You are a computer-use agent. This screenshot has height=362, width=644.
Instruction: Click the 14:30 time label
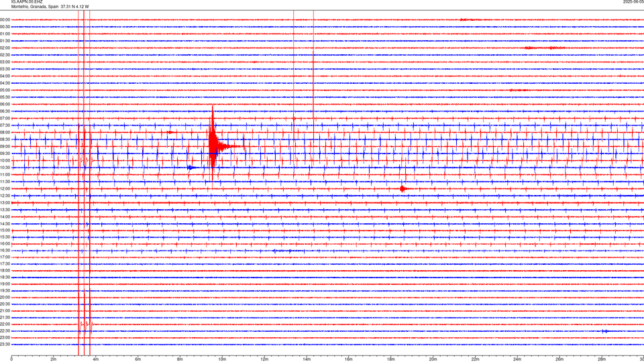pos(5,224)
